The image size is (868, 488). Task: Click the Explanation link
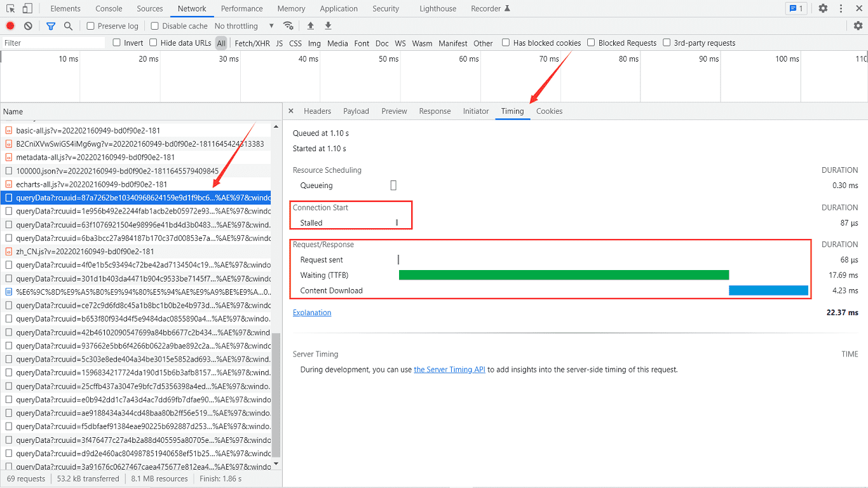(312, 313)
